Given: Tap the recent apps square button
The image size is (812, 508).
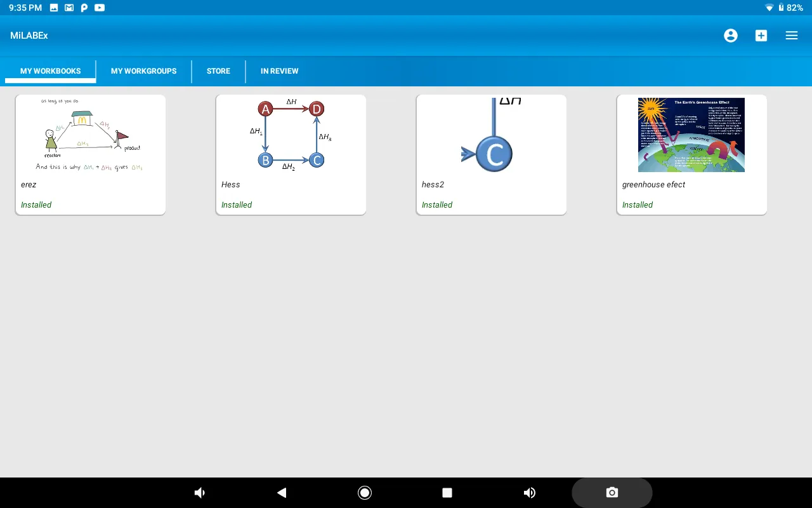Looking at the screenshot, I should click(x=447, y=493).
